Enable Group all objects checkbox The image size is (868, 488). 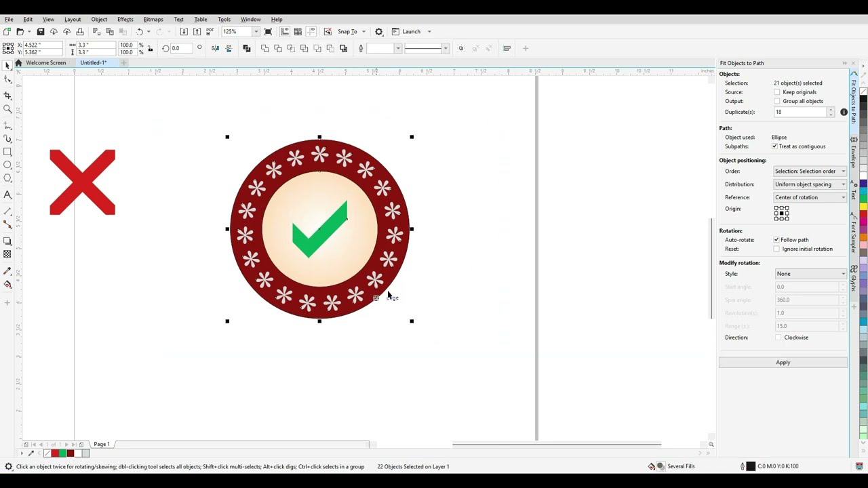point(777,101)
